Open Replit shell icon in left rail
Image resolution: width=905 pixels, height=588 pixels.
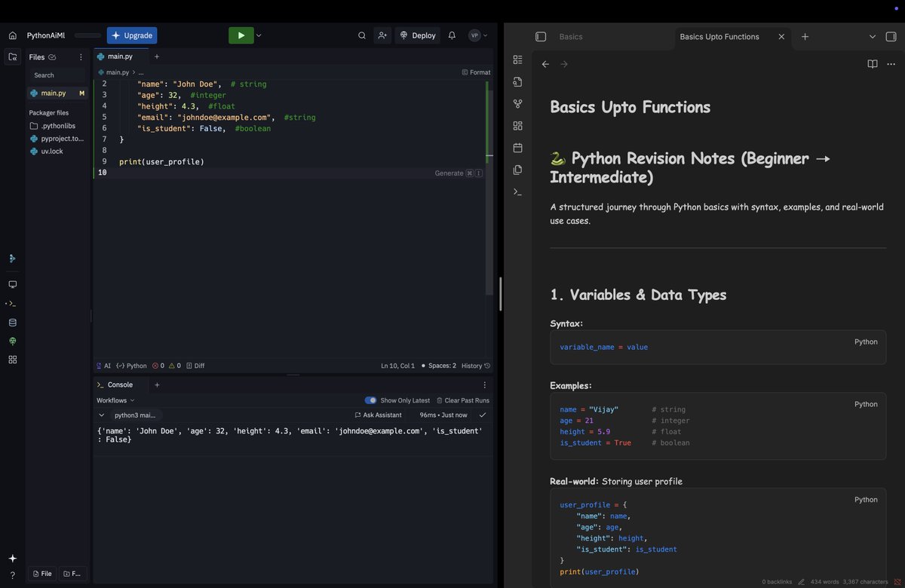pos(13,303)
